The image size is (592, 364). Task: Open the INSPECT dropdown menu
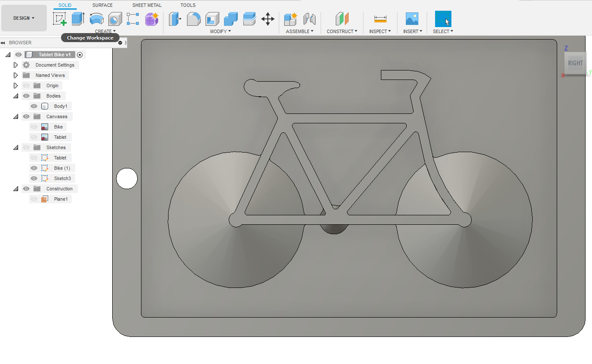(x=380, y=31)
